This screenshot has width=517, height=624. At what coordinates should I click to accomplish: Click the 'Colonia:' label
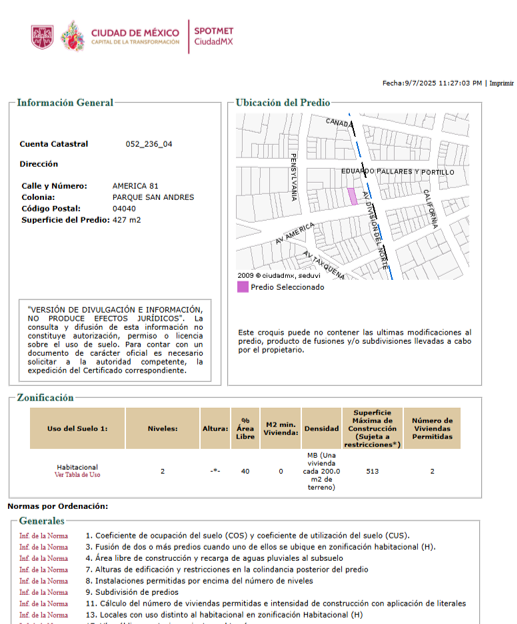tap(38, 197)
